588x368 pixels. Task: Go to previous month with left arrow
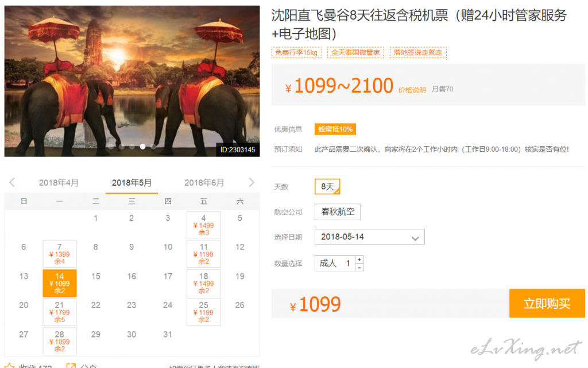pos(12,182)
